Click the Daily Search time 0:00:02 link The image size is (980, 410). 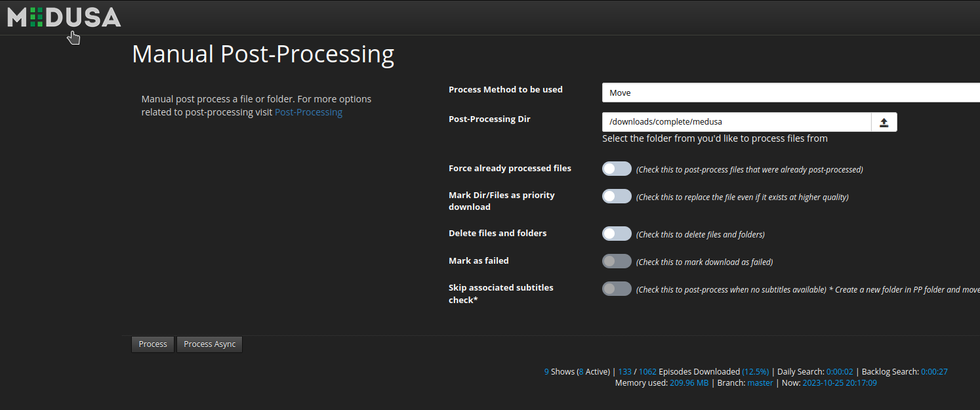point(840,371)
